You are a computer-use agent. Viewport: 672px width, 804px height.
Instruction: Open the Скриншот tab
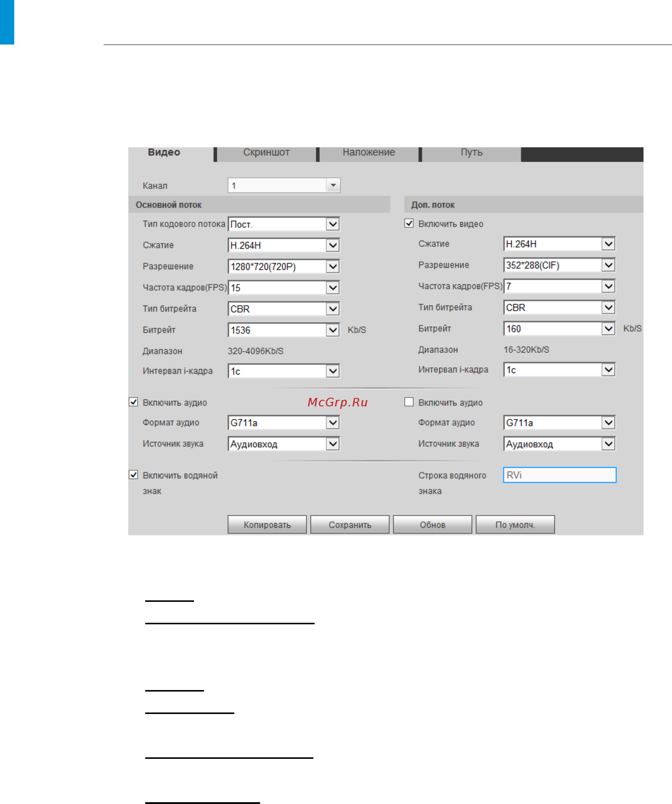point(266,154)
